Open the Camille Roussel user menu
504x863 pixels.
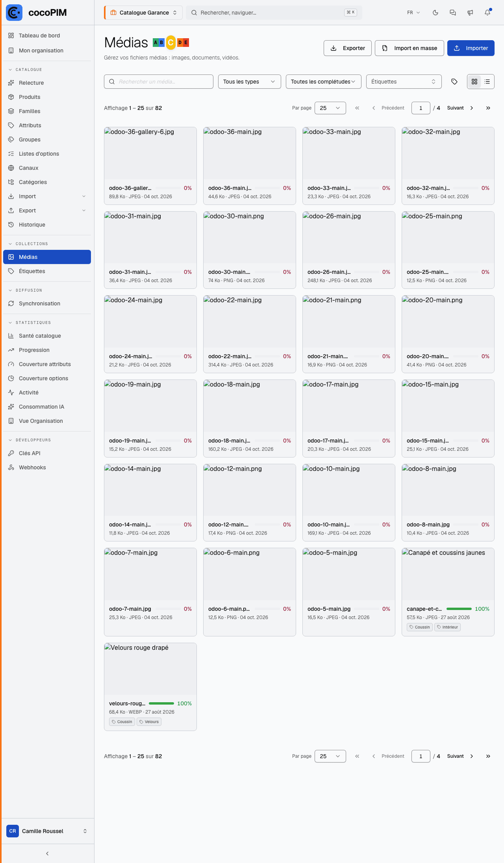[47, 831]
